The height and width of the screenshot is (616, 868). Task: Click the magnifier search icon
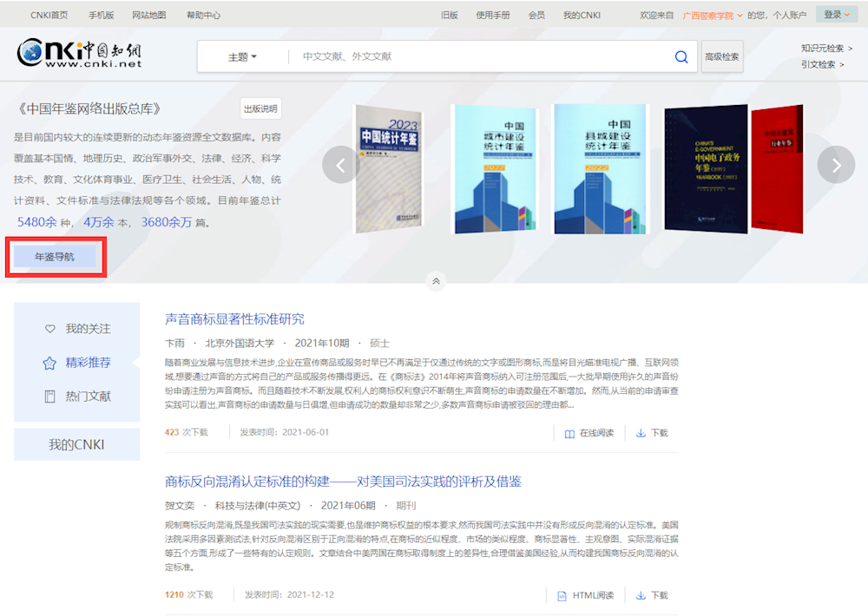pyautogui.click(x=681, y=57)
